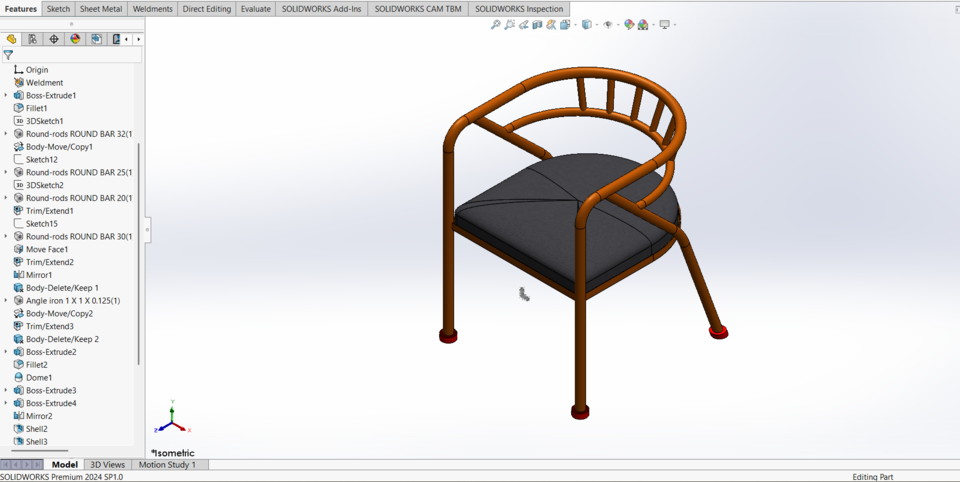
Task: Expand the Boss-Extrude2 feature
Action: click(6, 352)
